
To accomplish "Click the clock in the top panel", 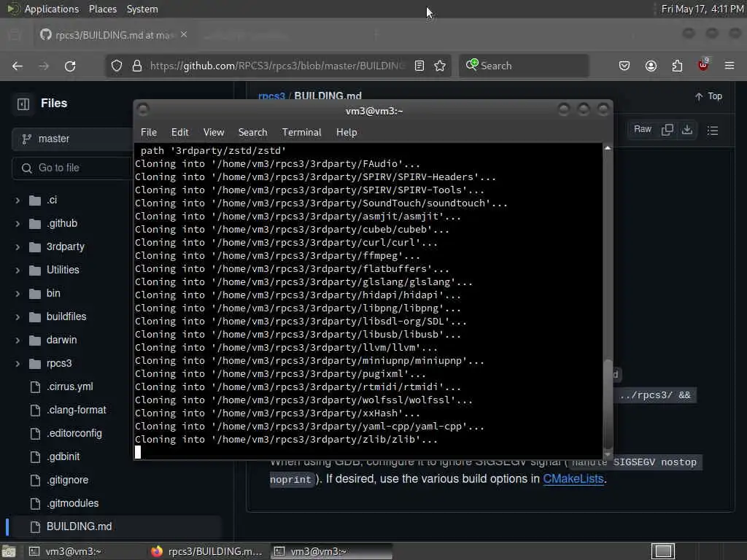I will coord(703,9).
